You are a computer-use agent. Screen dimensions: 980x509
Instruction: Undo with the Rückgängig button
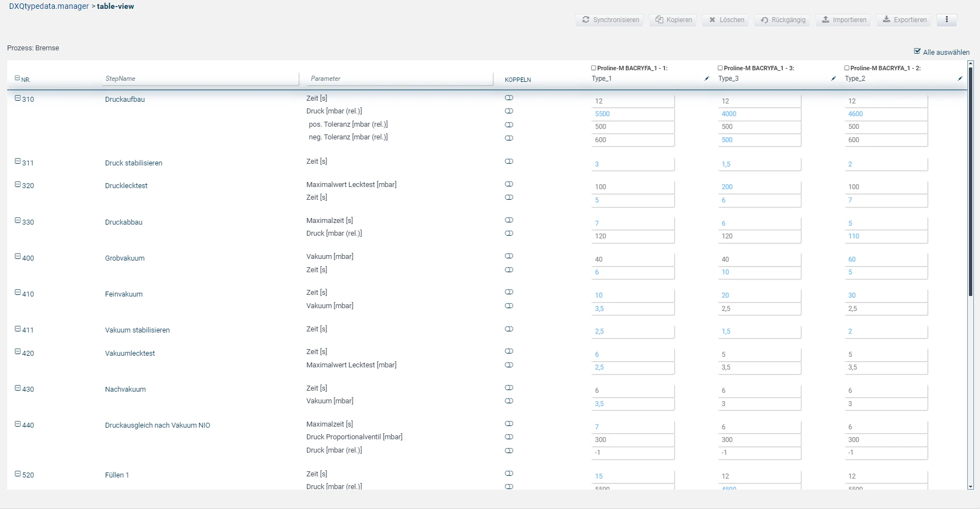[x=783, y=20]
